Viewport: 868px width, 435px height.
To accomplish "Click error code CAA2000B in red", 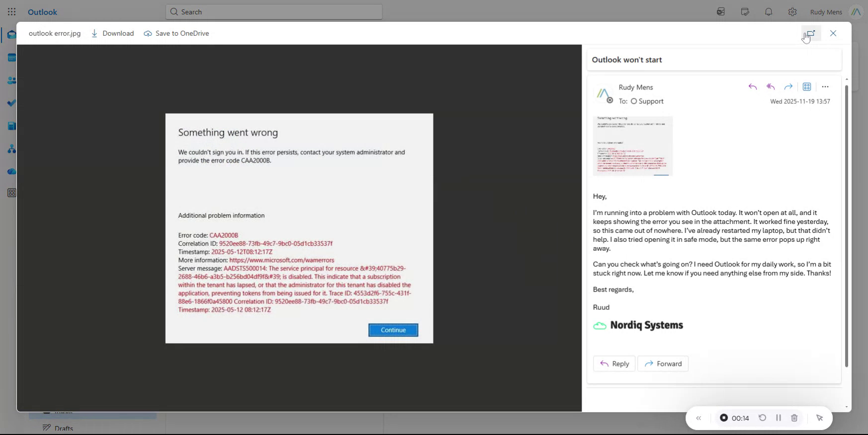I will tap(224, 235).
